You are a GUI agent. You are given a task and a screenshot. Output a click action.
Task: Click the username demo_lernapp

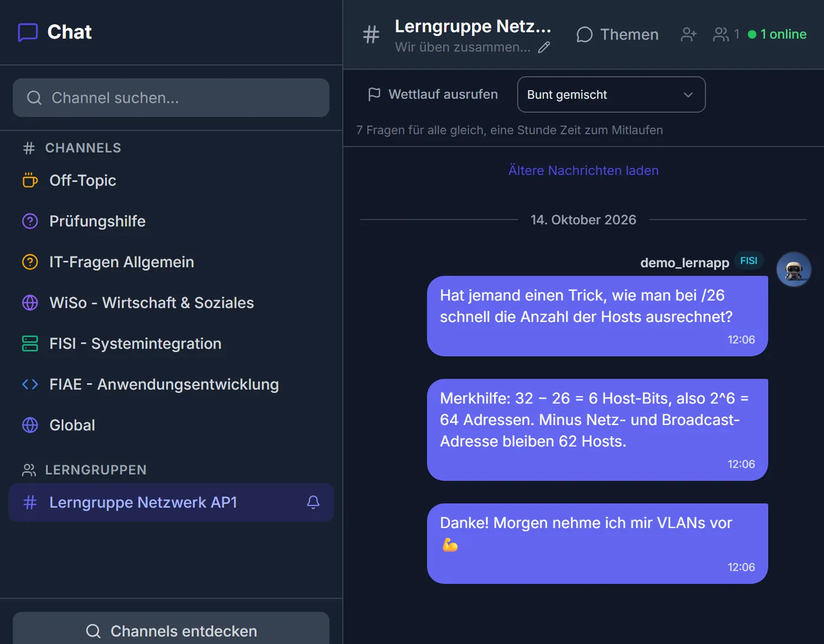point(685,263)
